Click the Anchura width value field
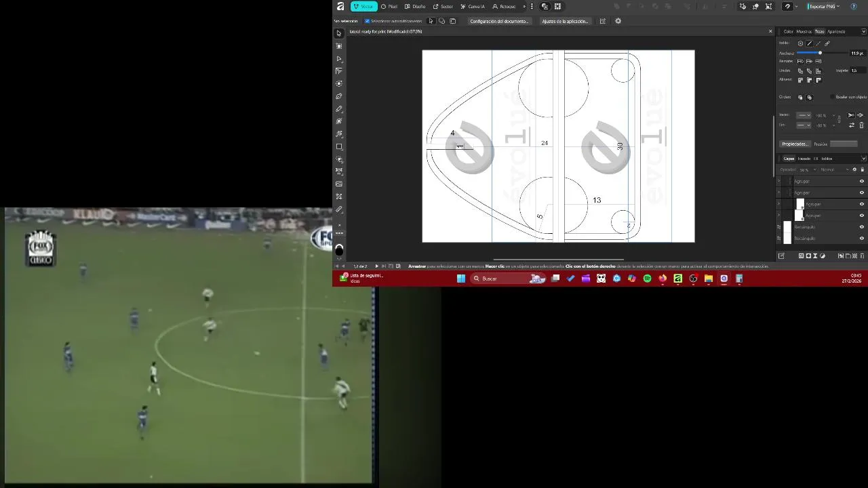 click(857, 53)
